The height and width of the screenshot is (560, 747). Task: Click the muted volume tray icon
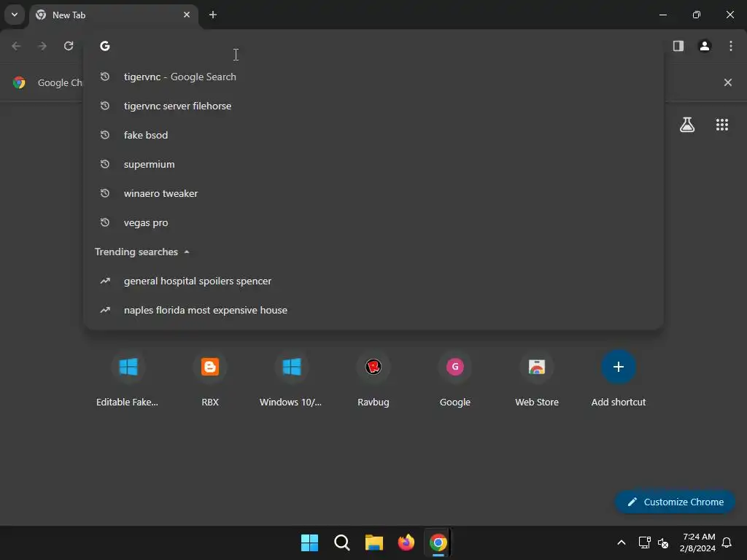pos(663,542)
